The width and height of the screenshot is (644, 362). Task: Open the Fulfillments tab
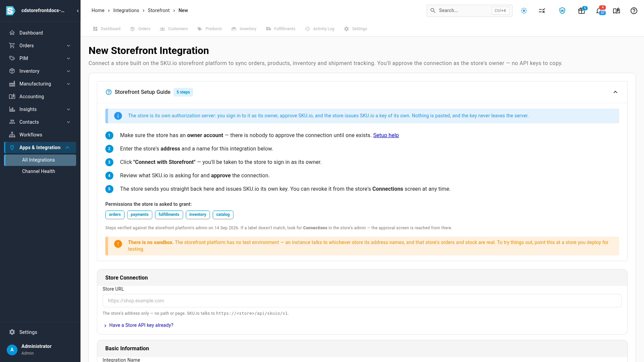point(281,29)
